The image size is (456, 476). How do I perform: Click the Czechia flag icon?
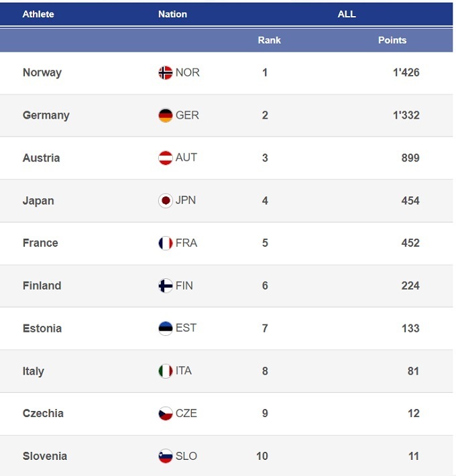click(166, 414)
